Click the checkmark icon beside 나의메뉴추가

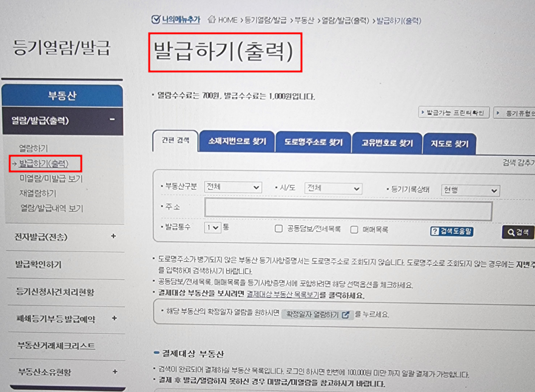coord(156,20)
